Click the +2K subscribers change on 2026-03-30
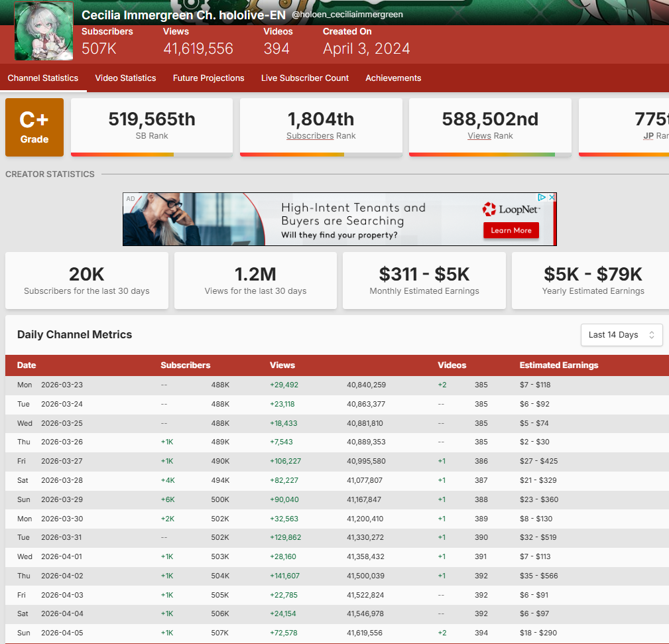This screenshot has width=669, height=644. point(168,519)
